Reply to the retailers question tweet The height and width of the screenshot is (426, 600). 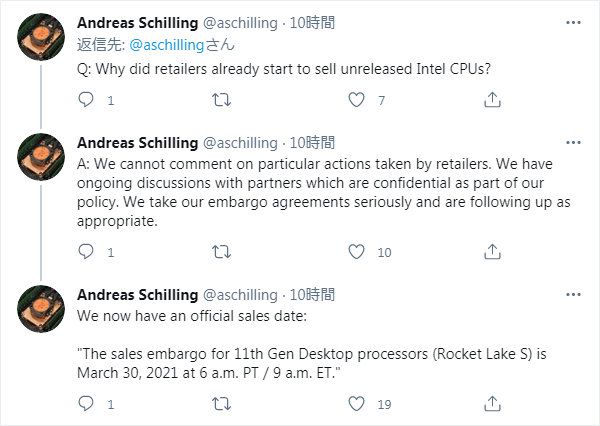tap(86, 99)
